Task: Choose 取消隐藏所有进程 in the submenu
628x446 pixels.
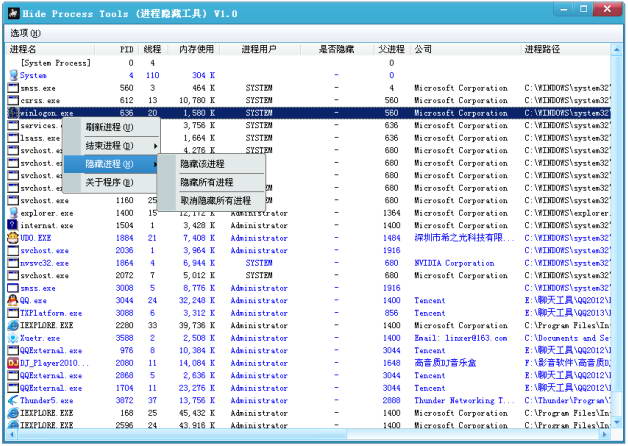Action: [x=212, y=201]
